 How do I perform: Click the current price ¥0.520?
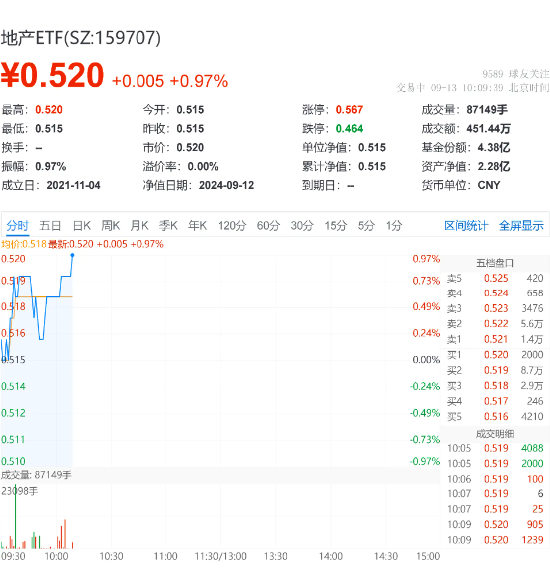(x=52, y=75)
